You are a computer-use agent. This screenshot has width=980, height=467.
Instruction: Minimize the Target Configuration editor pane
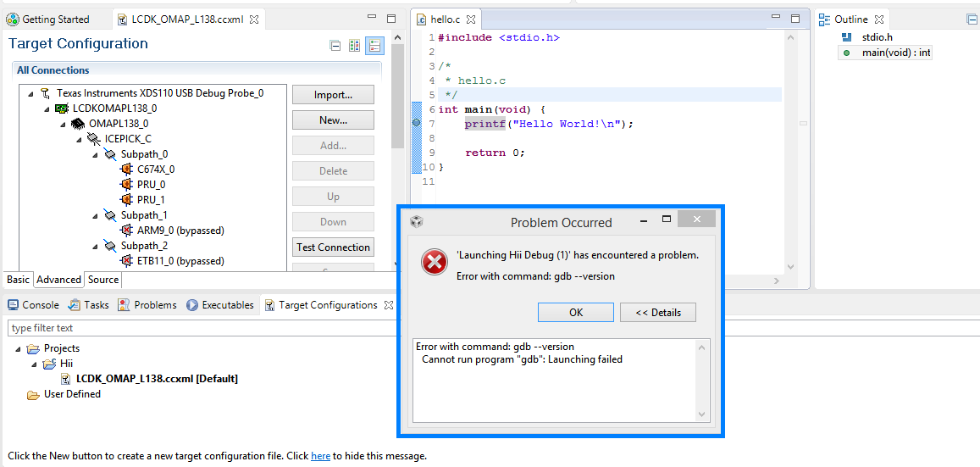372,19
